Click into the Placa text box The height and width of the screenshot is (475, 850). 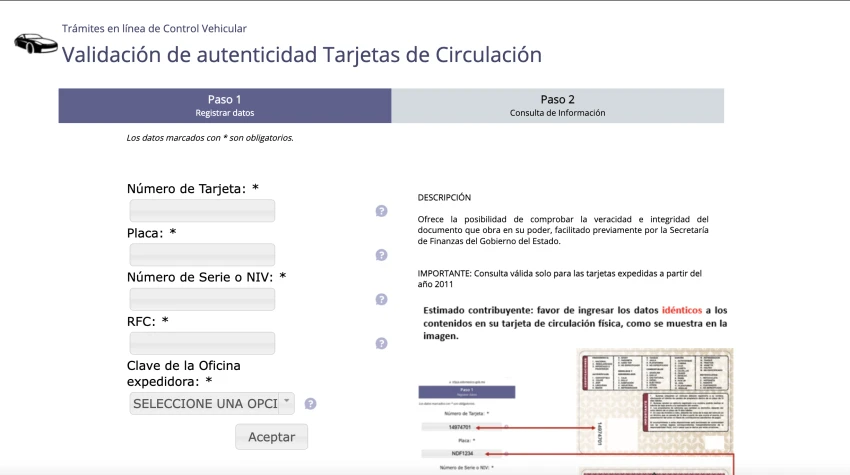click(202, 255)
